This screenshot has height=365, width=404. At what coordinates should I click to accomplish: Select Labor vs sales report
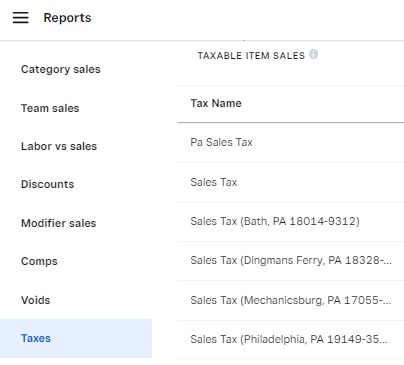(59, 146)
